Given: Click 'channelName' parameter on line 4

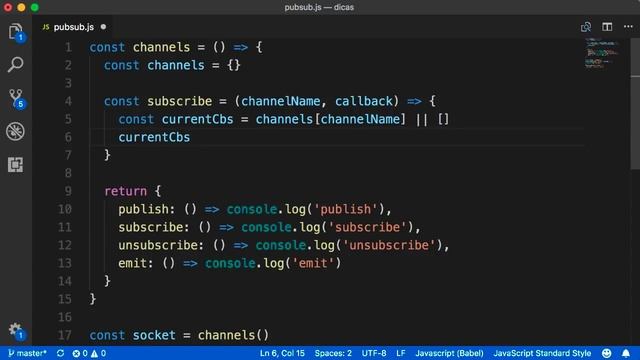Looking at the screenshot, I should click(281, 101).
